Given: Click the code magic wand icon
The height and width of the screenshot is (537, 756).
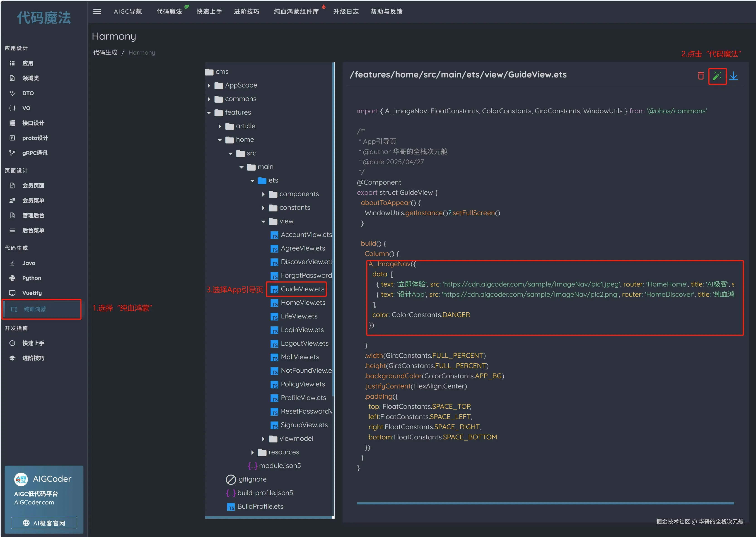Looking at the screenshot, I should point(717,76).
